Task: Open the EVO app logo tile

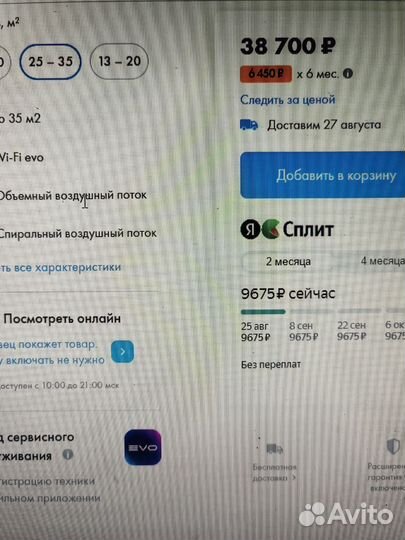Action: coord(143,447)
